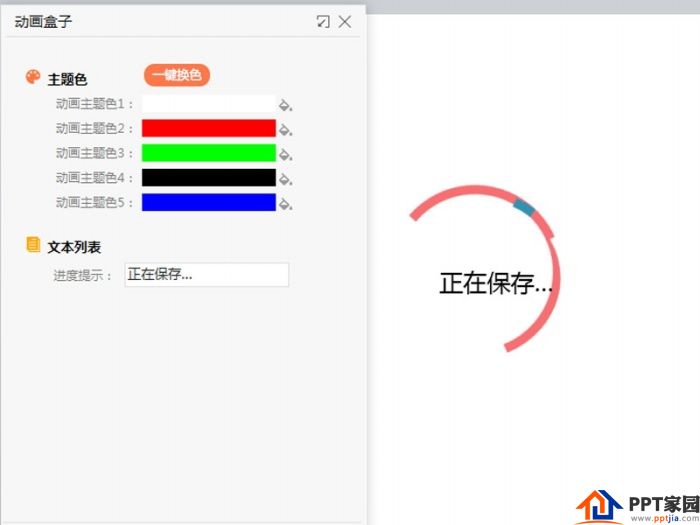Close the 动画盒子 panel
This screenshot has width=700, height=525.
[345, 21]
